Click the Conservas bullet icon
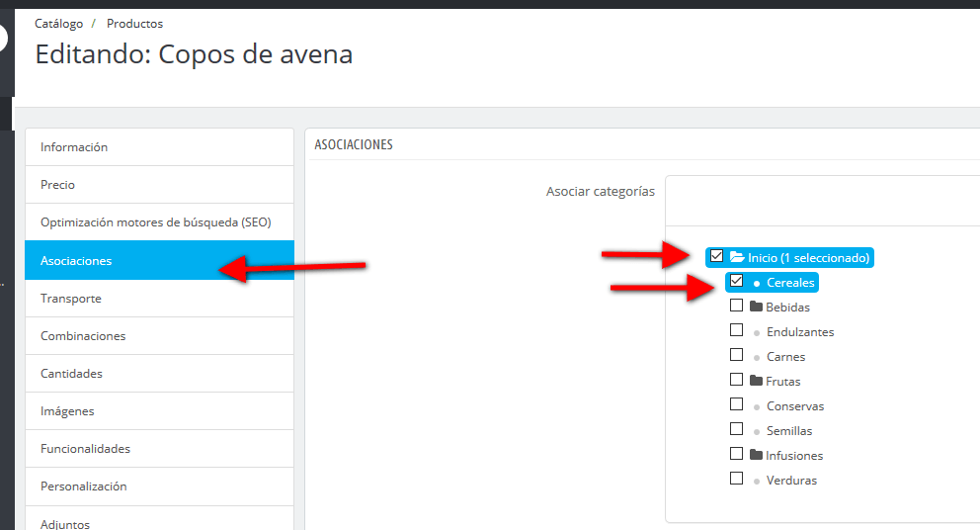The image size is (980, 530). pos(757,407)
